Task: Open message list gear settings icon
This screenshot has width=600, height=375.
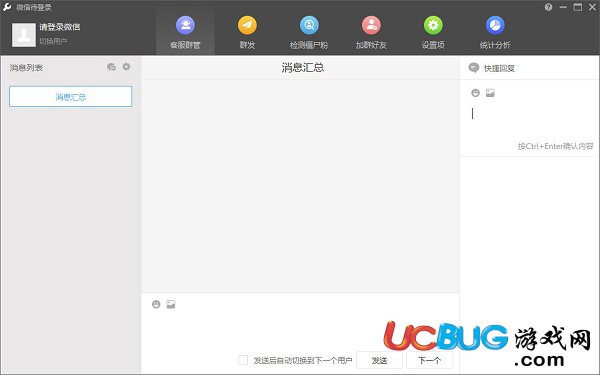Action: click(x=126, y=67)
